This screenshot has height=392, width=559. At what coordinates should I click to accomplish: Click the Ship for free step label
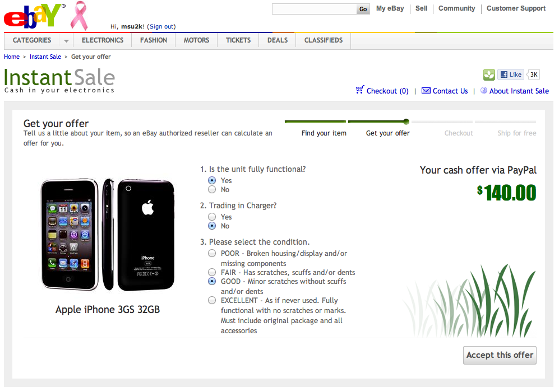[516, 133]
